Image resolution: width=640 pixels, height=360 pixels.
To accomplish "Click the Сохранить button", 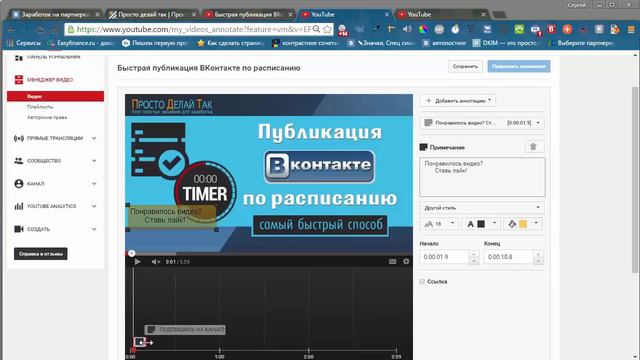I will tap(465, 66).
